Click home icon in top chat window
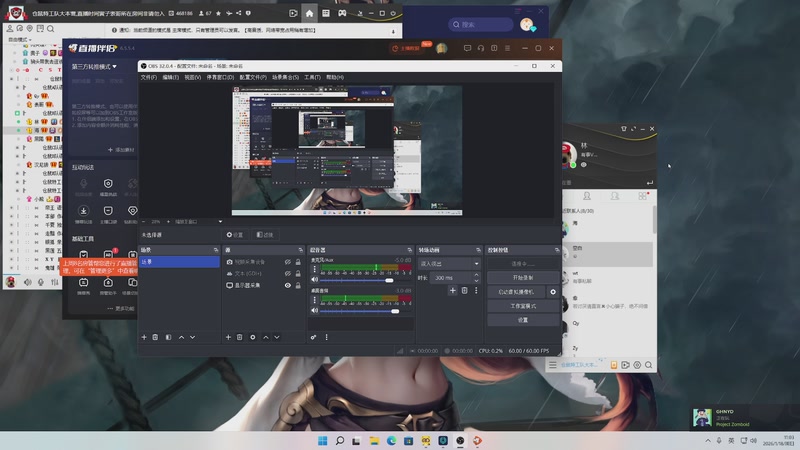Image resolution: width=800 pixels, height=450 pixels. click(309, 13)
